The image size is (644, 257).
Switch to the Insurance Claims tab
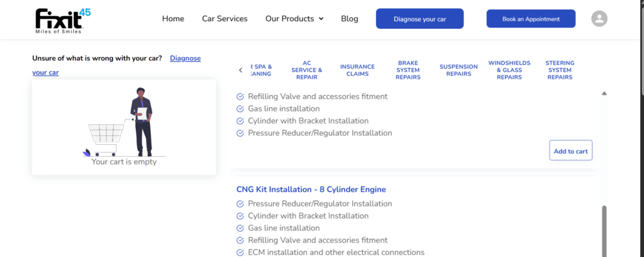pos(357,70)
